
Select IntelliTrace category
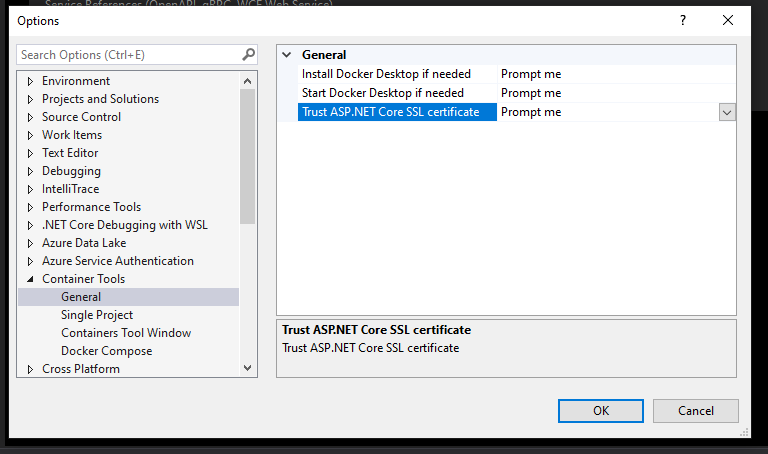[x=71, y=189]
